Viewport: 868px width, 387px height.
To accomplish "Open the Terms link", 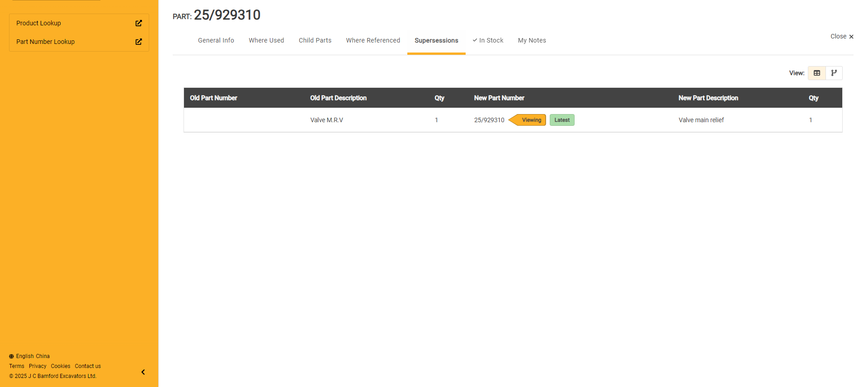I will pos(17,366).
